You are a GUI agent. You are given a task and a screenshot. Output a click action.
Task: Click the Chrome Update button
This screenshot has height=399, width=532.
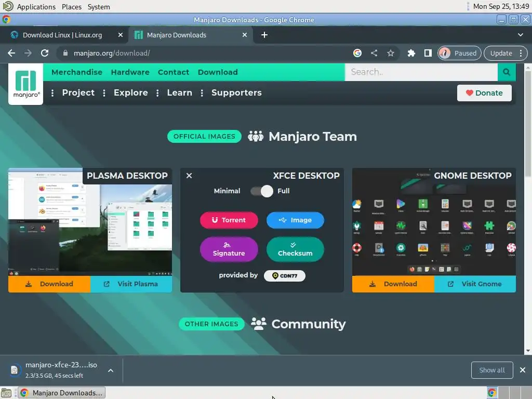pos(501,54)
